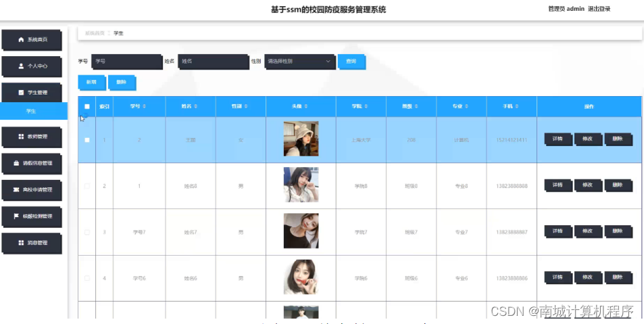The image size is (644, 324).
Task: Open the 请选择性别 dropdown
Action: (300, 62)
